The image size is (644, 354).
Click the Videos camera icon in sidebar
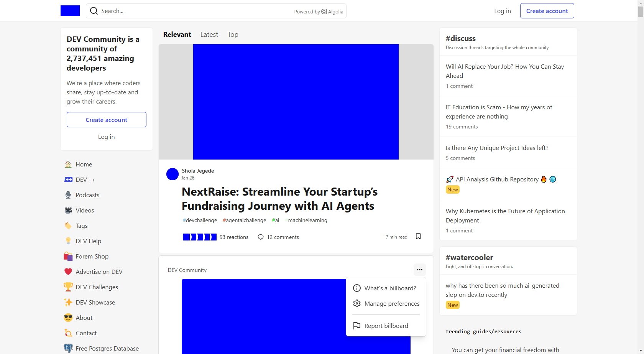coord(68,210)
